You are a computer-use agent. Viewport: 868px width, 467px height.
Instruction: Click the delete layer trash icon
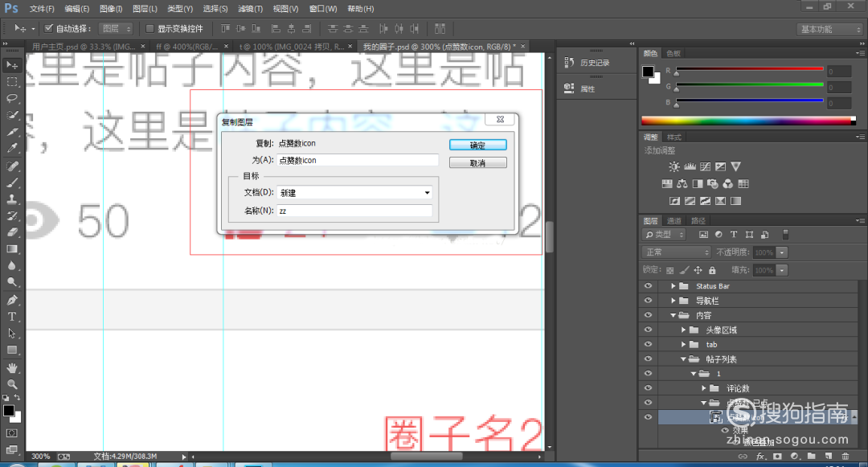845,457
